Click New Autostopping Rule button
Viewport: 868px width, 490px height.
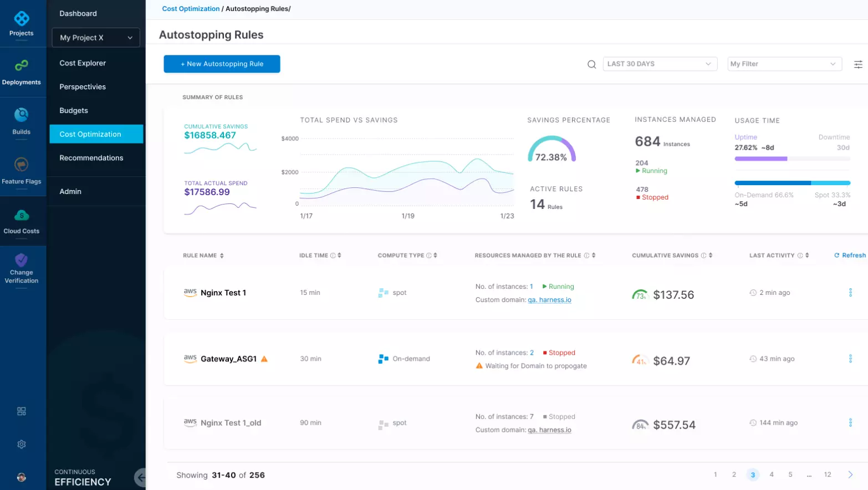pos(222,64)
